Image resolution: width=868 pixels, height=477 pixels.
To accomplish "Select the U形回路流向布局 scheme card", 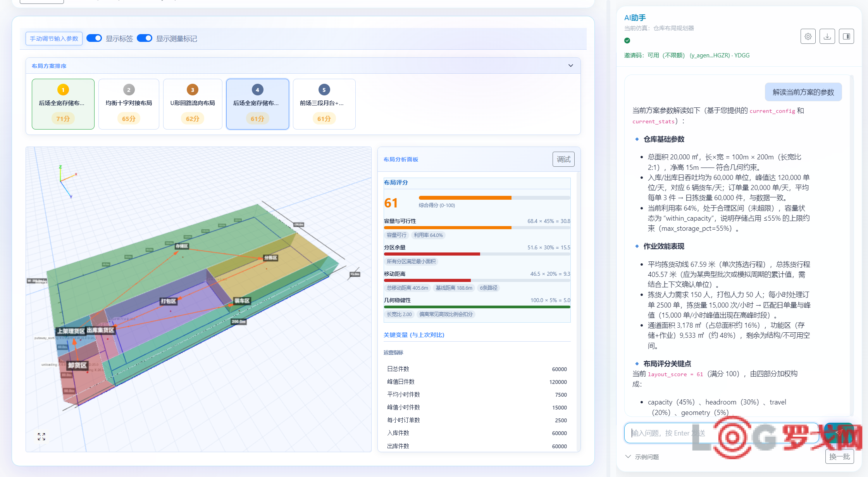I will tap(193, 104).
